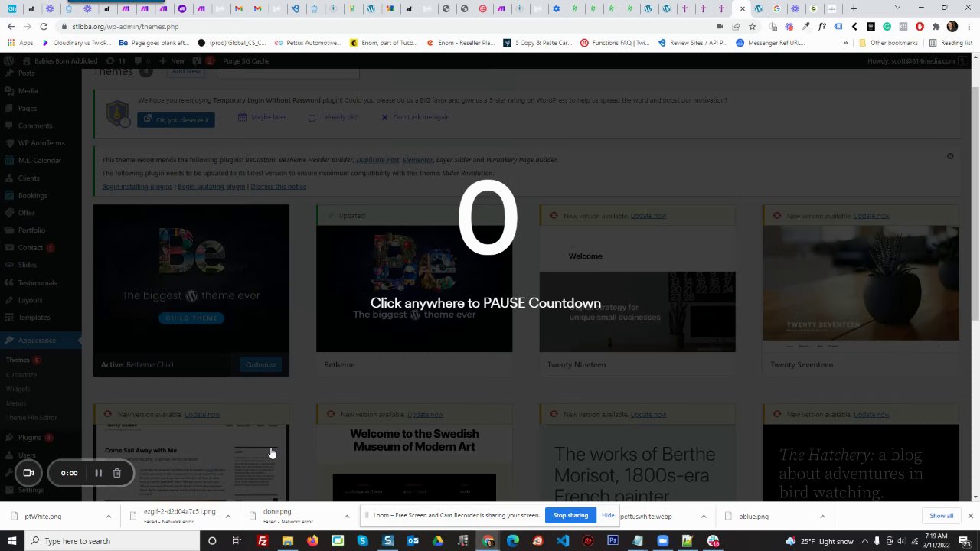Open File Explorer from taskbar
The height and width of the screenshot is (551, 980).
click(x=287, y=541)
